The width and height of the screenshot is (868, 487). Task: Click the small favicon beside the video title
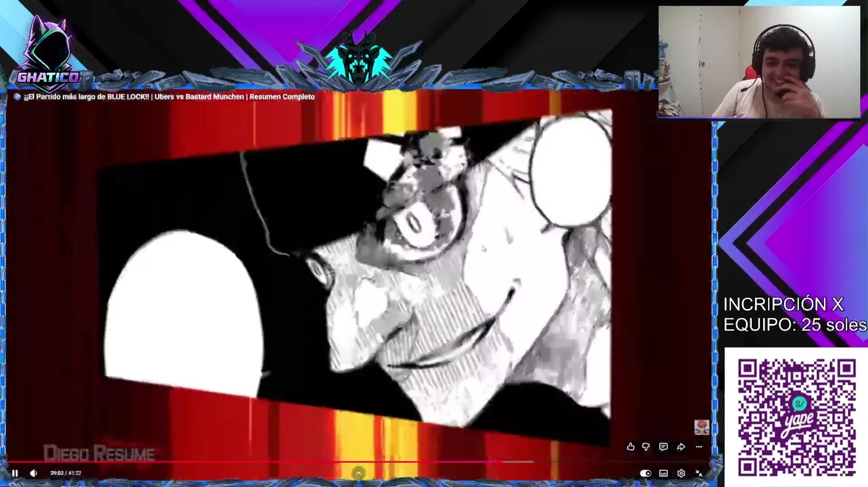tap(18, 97)
